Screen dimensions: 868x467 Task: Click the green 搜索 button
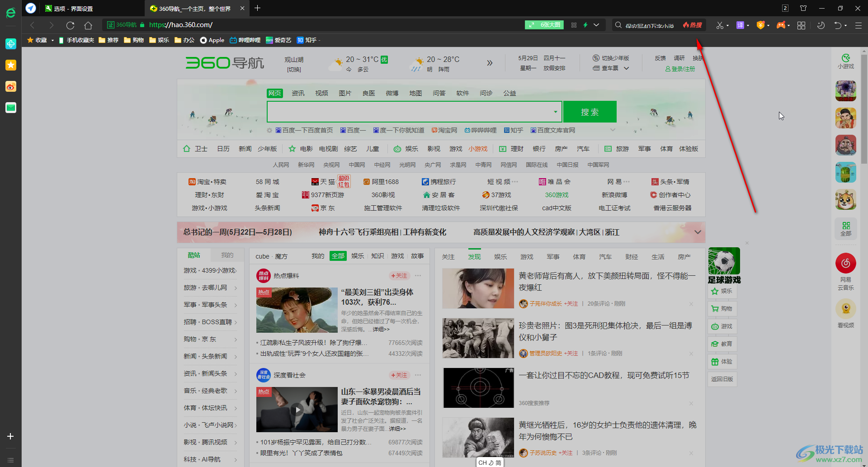click(x=590, y=112)
